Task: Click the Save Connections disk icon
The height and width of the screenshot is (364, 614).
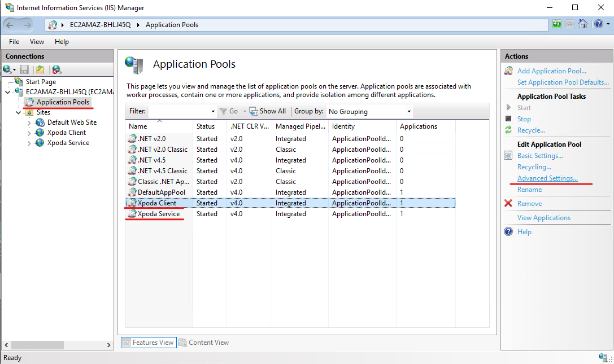Action: tap(24, 69)
